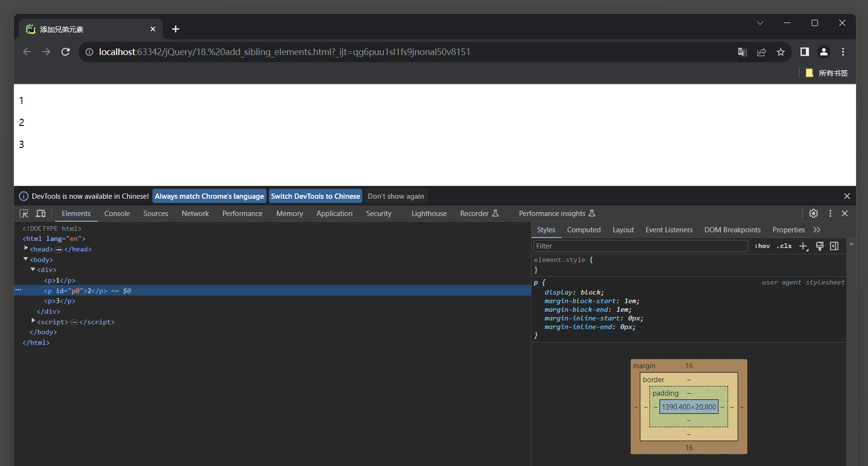This screenshot has height=466, width=868.
Task: Select the Elements tab
Action: pyautogui.click(x=76, y=214)
